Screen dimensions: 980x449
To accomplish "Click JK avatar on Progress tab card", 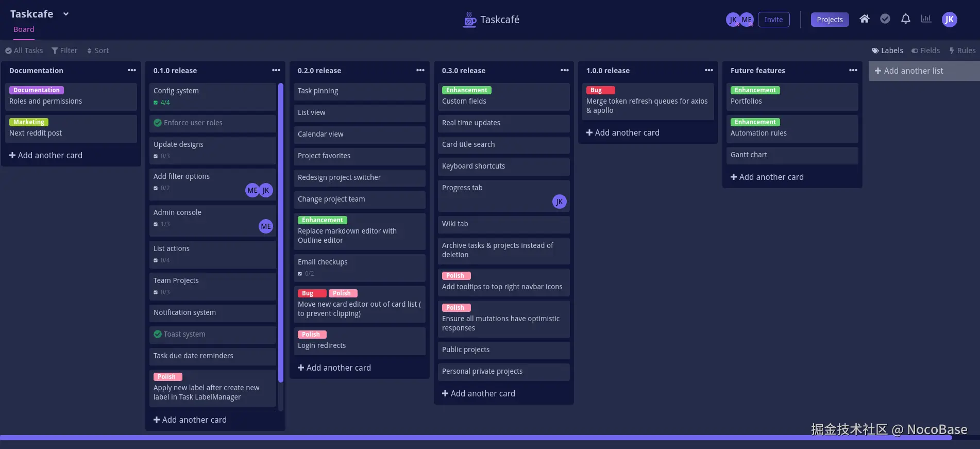I will 560,202.
